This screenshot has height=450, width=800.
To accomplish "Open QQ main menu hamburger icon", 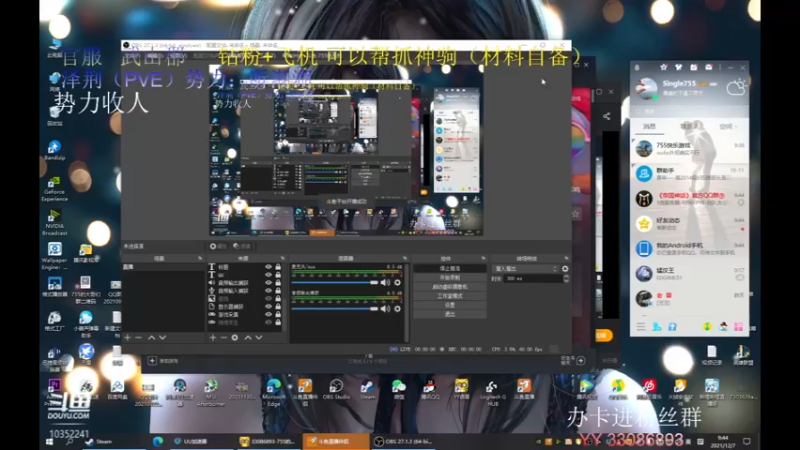I will [641, 327].
